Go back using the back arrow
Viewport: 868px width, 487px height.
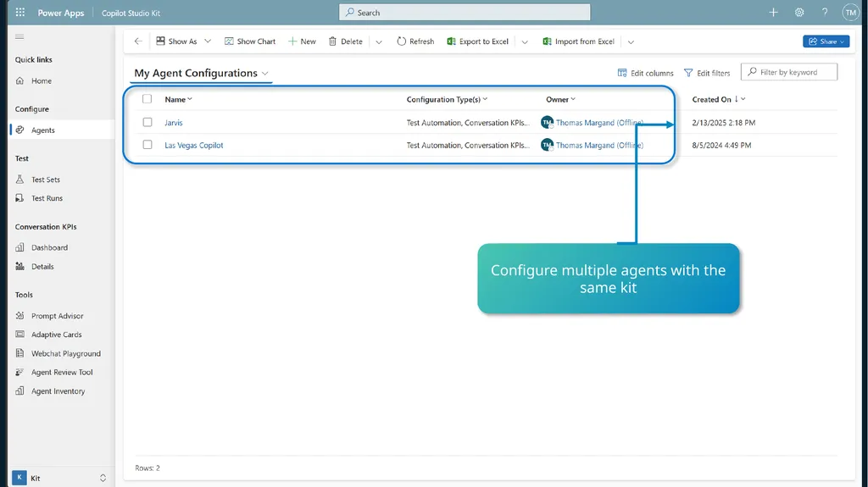pyautogui.click(x=138, y=41)
